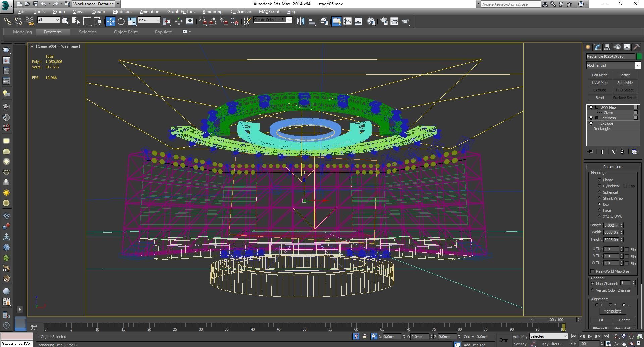Click the Bend modifier button
Viewport: 644px width, 347px height.
coord(600,98)
